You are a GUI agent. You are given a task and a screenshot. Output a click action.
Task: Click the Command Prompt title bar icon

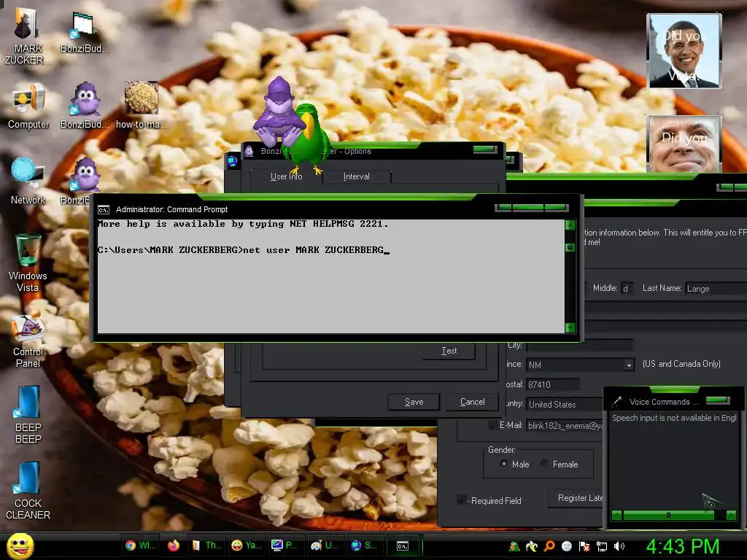pyautogui.click(x=104, y=210)
